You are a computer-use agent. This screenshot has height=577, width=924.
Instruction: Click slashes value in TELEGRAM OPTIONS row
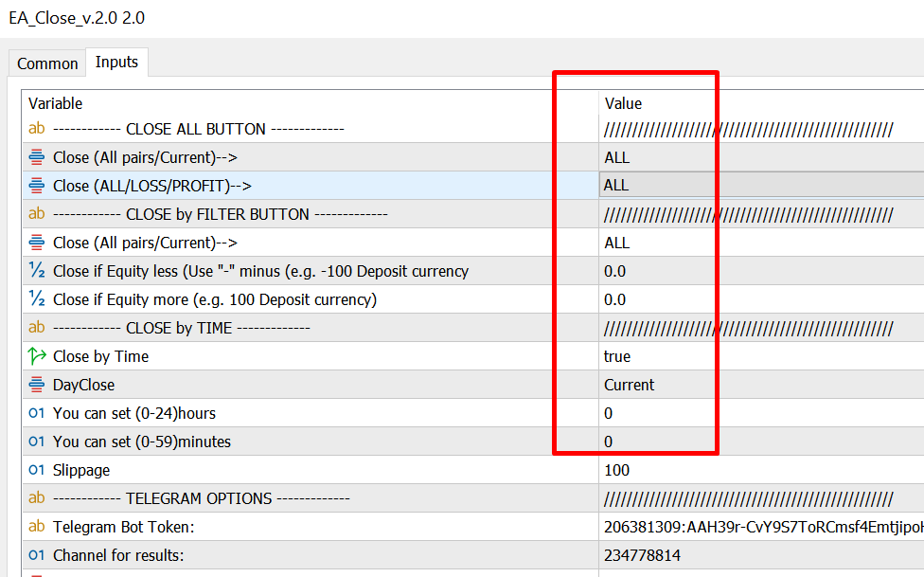click(x=749, y=499)
